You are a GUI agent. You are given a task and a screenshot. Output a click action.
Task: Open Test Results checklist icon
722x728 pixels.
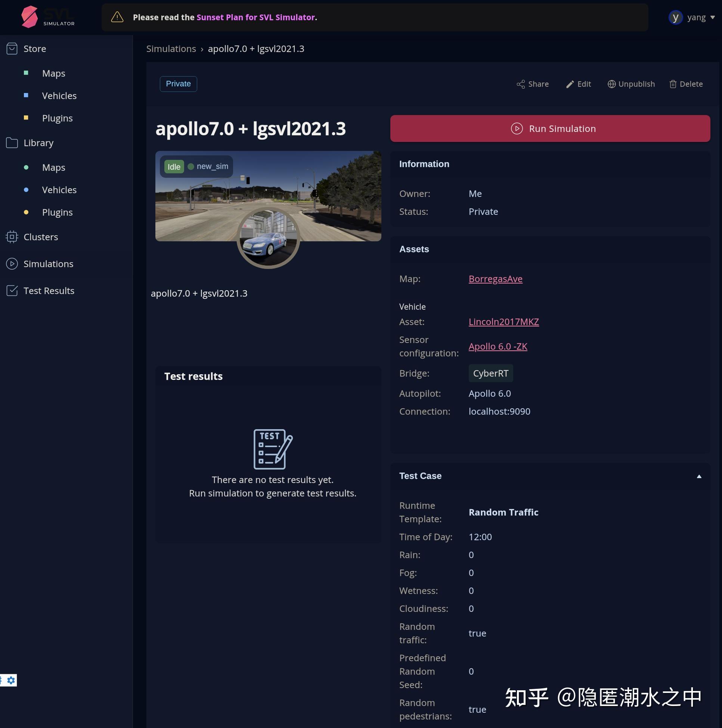coord(12,290)
